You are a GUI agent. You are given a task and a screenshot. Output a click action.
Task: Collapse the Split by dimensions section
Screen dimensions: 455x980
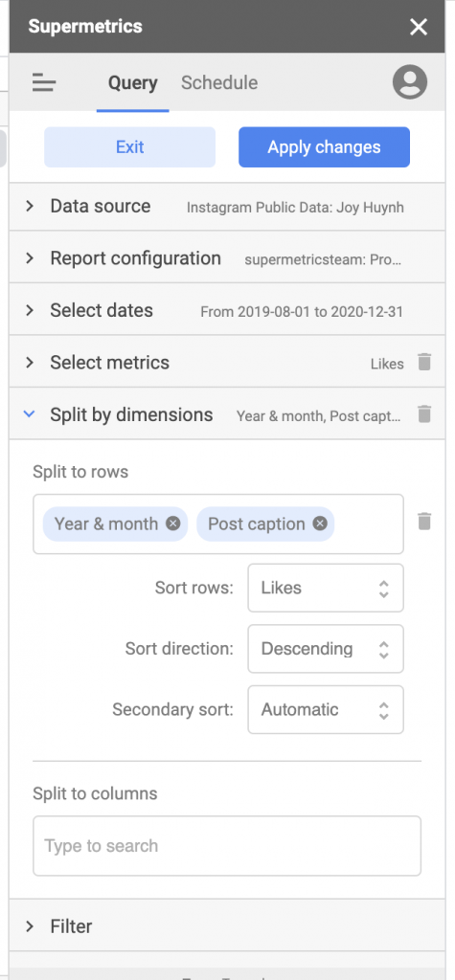coord(227,414)
